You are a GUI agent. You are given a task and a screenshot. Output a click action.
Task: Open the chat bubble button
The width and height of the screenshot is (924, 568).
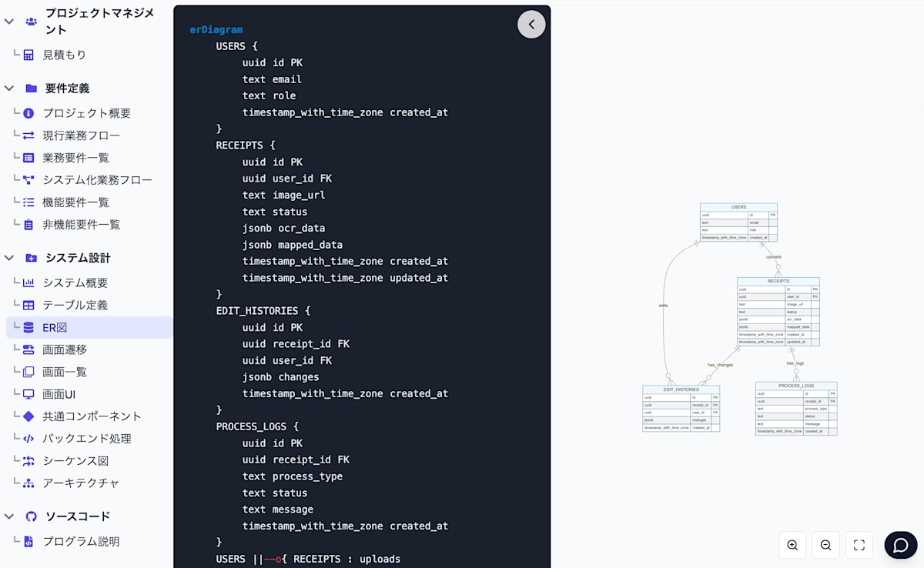coord(901,545)
